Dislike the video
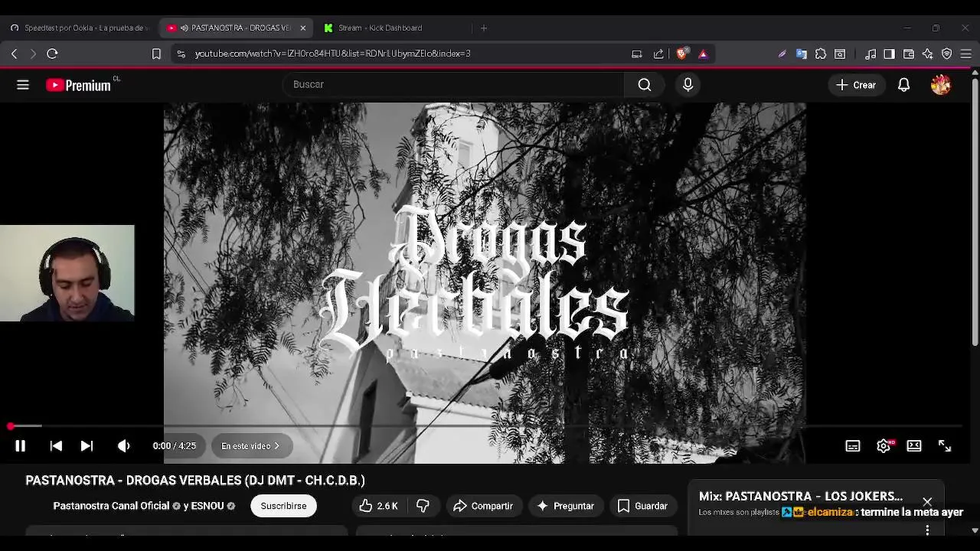Viewport: 980px width, 551px height. [423, 506]
